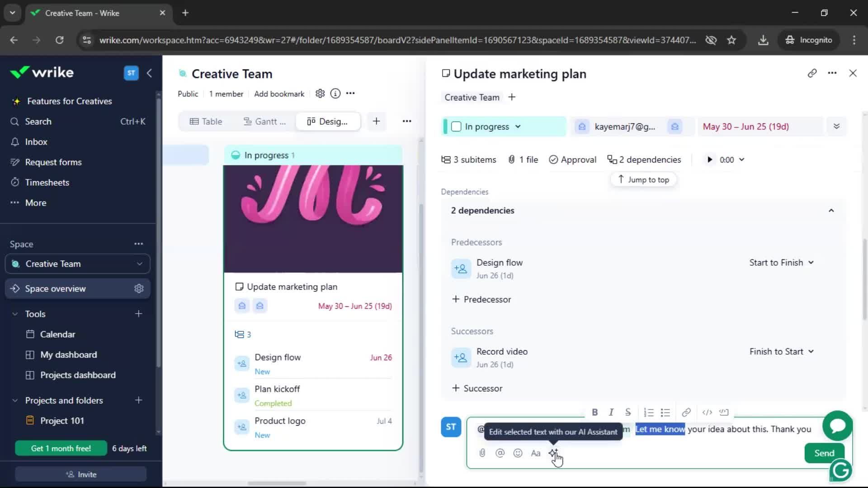Close the Update marketing plan panel
The height and width of the screenshot is (488, 868).
tap(853, 73)
